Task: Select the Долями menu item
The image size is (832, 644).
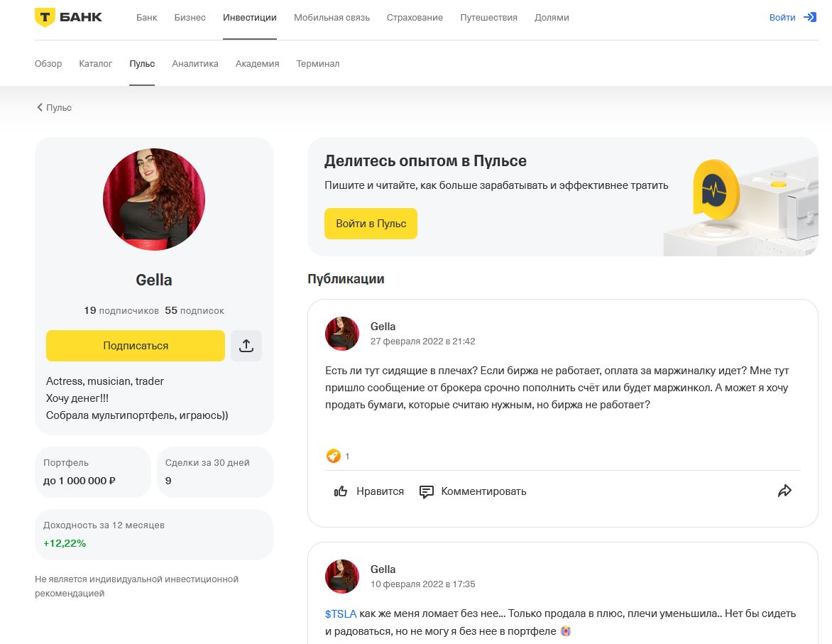Action: pyautogui.click(x=552, y=18)
